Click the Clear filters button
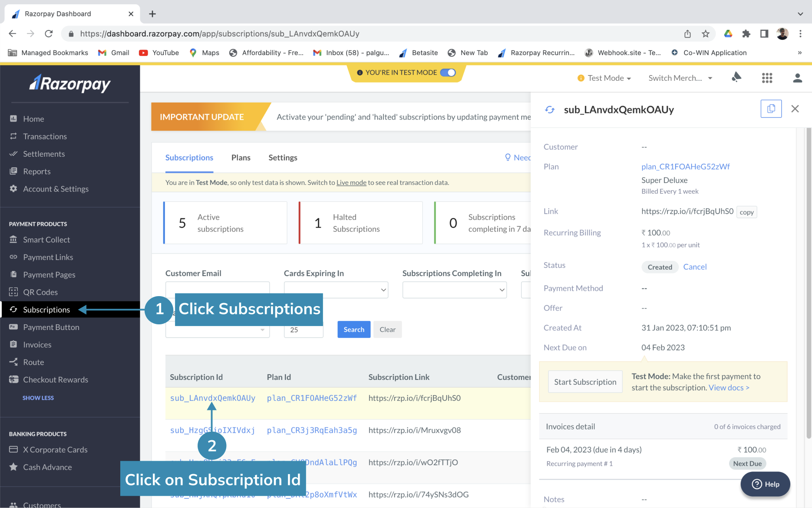 [x=387, y=330]
